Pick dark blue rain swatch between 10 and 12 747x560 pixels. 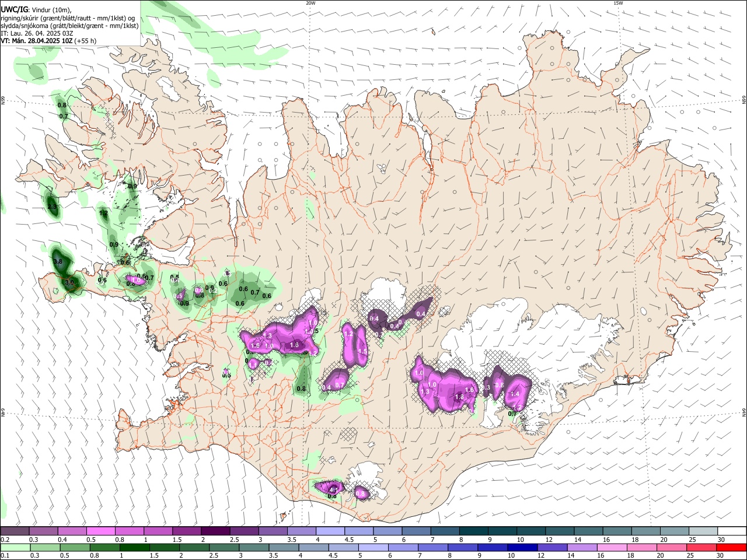pyautogui.click(x=521, y=548)
